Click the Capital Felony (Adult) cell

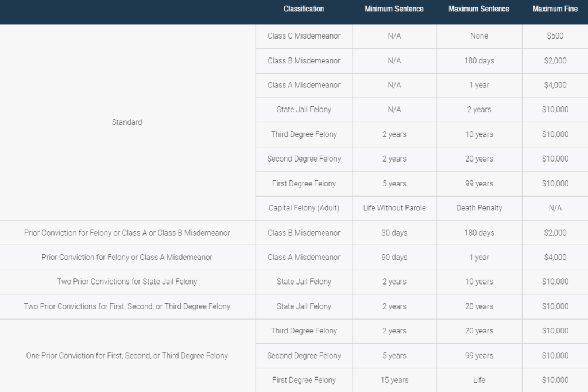[x=304, y=208]
